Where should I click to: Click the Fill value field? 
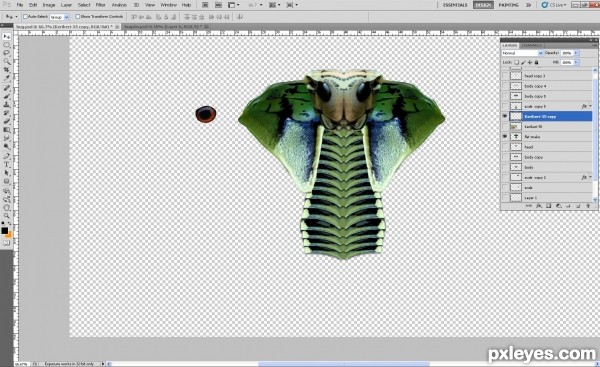567,62
